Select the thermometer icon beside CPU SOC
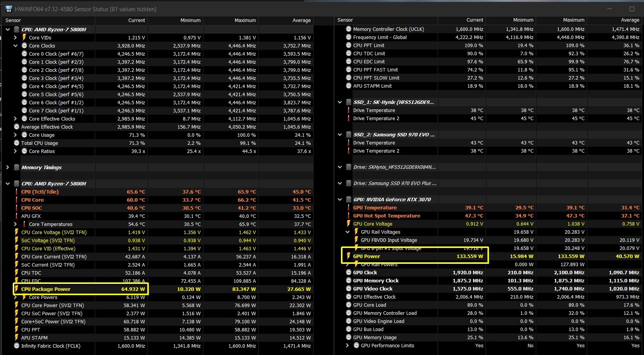Image resolution: width=644 pixels, height=355 pixels. 17,208
